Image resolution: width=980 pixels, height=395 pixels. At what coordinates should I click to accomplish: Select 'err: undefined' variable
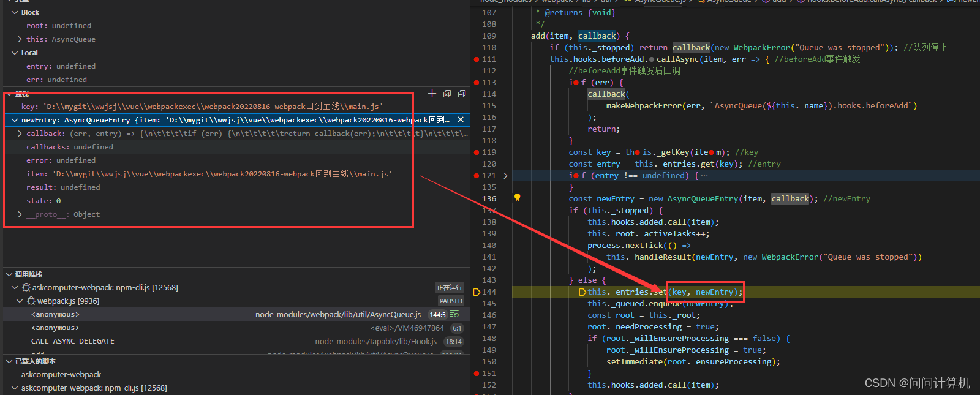56,80
